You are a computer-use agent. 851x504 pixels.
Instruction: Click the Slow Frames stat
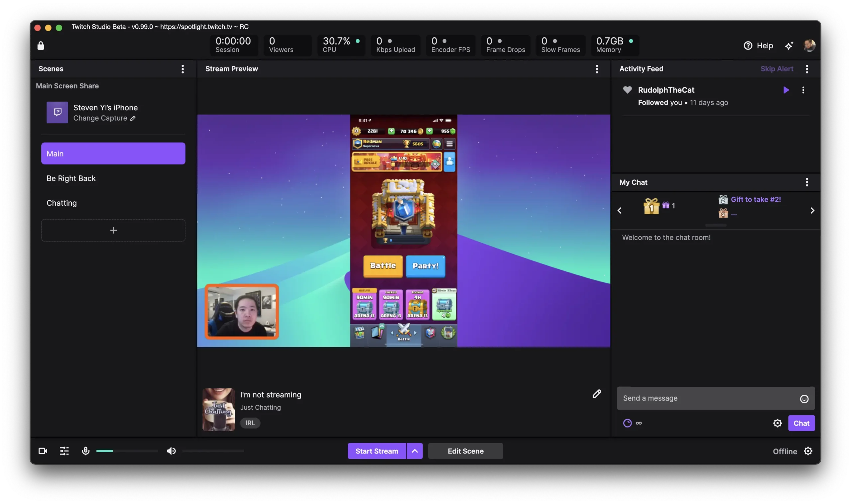pos(560,45)
